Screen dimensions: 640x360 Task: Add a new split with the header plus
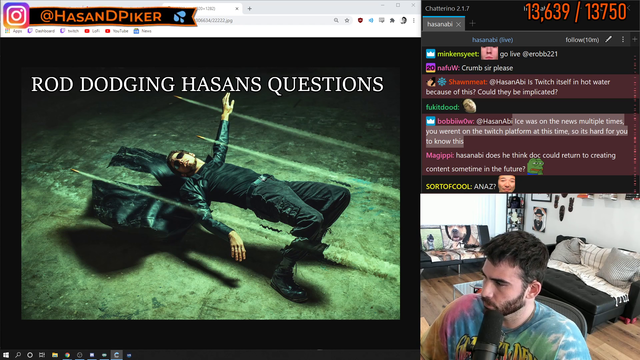(635, 39)
